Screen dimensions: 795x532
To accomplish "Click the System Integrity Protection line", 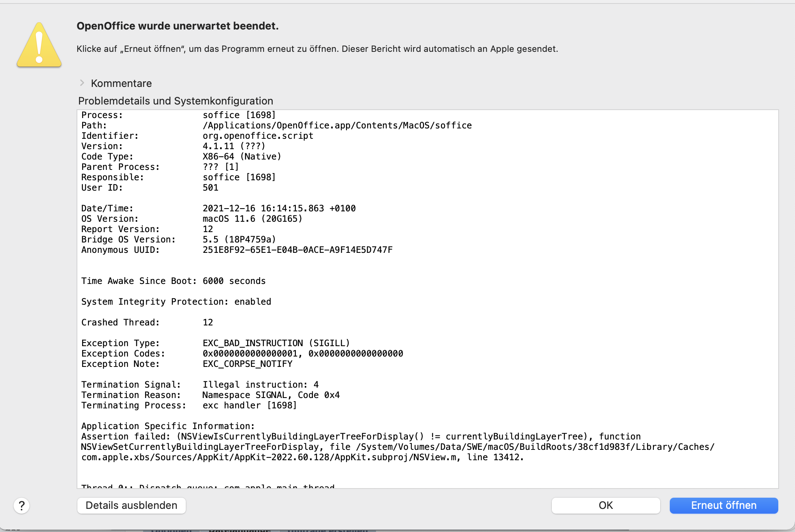I will coord(176,302).
